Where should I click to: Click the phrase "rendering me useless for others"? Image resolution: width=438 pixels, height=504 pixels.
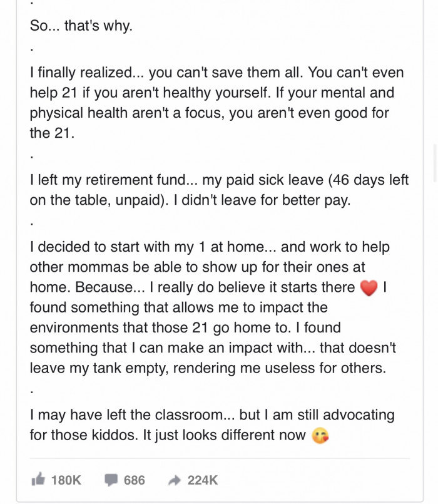point(279,368)
